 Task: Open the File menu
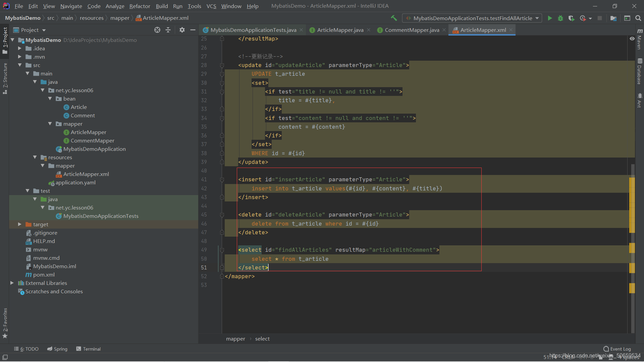coord(19,6)
